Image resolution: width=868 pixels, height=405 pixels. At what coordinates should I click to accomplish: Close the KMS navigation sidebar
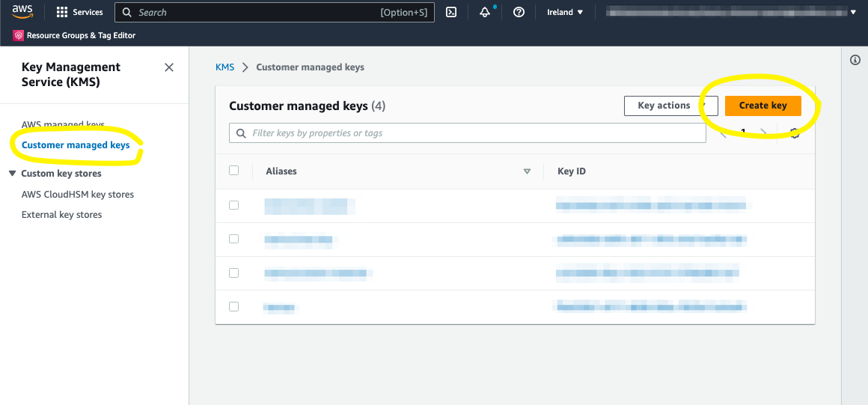tap(169, 67)
